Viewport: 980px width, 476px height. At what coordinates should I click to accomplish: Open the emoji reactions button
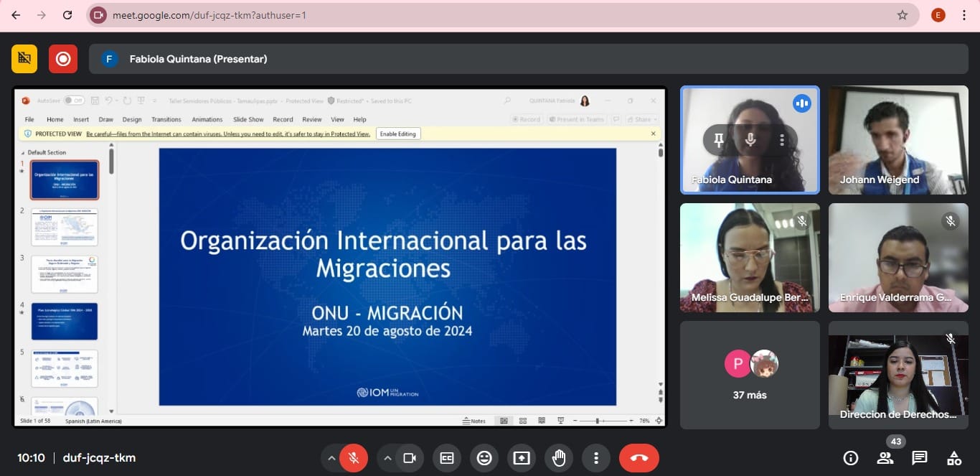tap(484, 458)
